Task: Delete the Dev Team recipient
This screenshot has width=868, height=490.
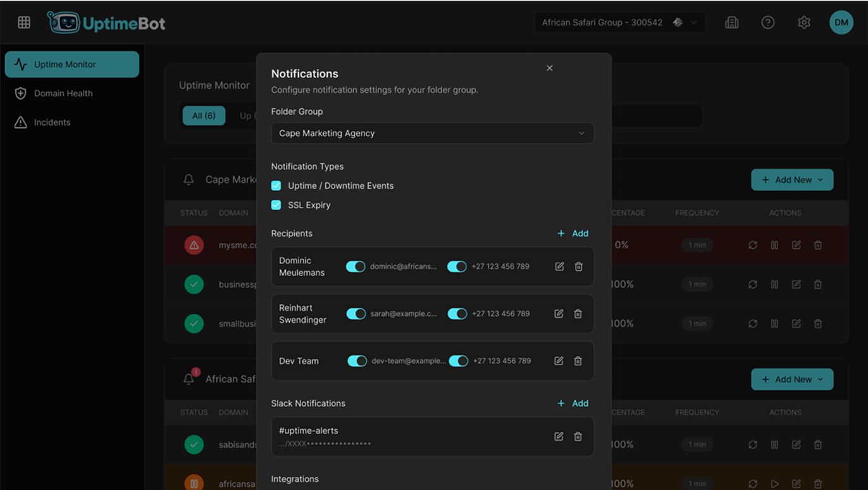Action: (x=578, y=361)
